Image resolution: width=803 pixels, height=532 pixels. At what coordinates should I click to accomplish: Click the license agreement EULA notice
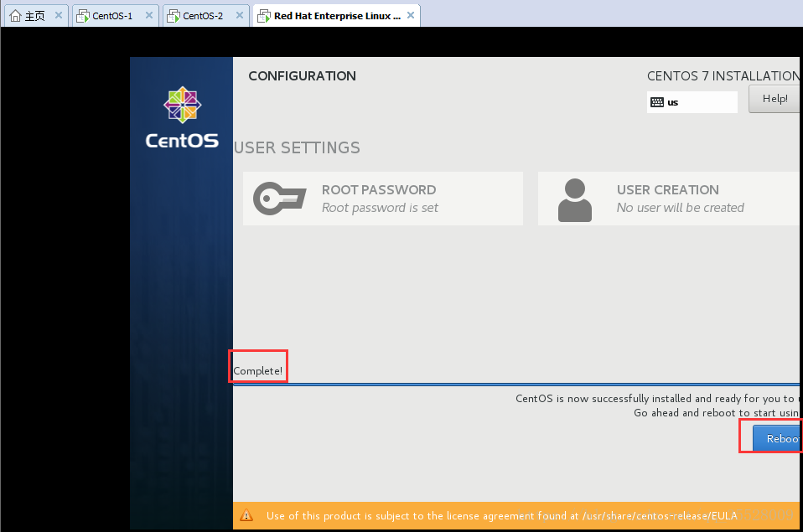point(502,515)
